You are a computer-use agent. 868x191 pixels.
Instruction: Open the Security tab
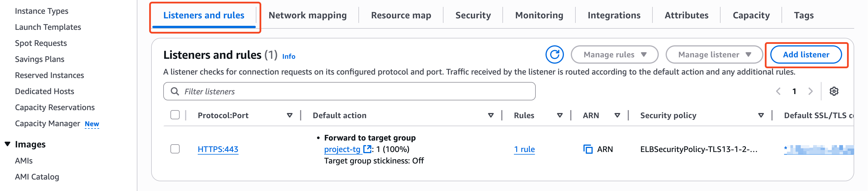pos(473,15)
